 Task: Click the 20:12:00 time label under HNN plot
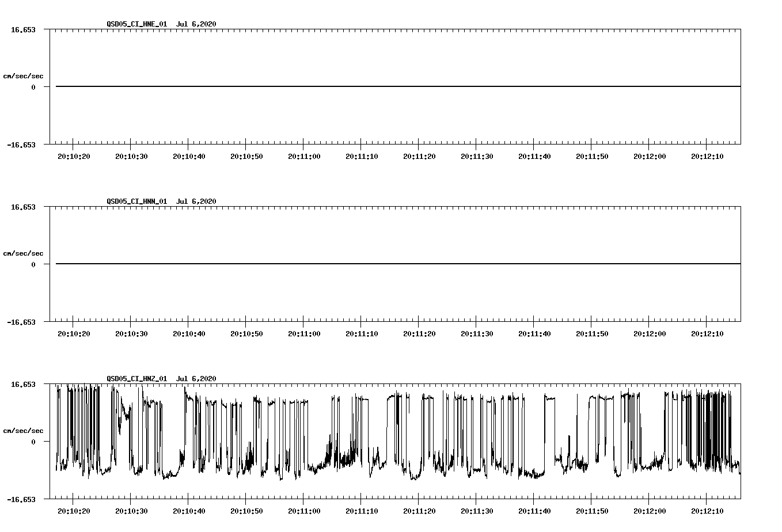click(x=650, y=333)
